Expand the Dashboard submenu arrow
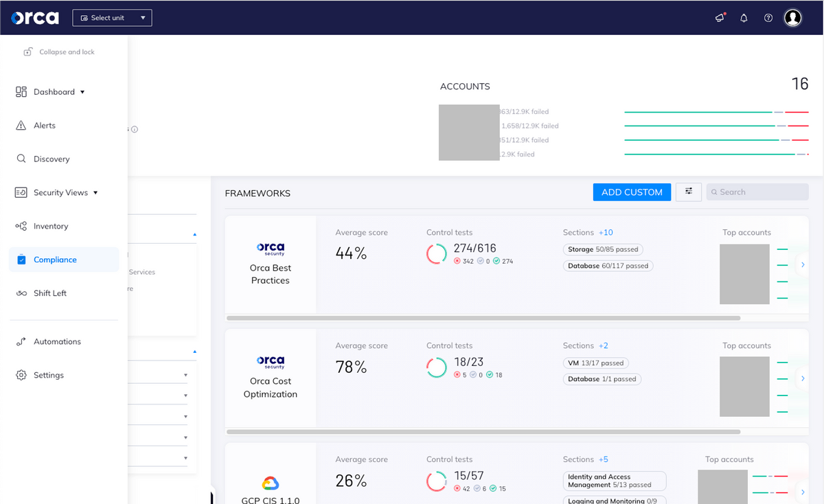 coord(82,92)
